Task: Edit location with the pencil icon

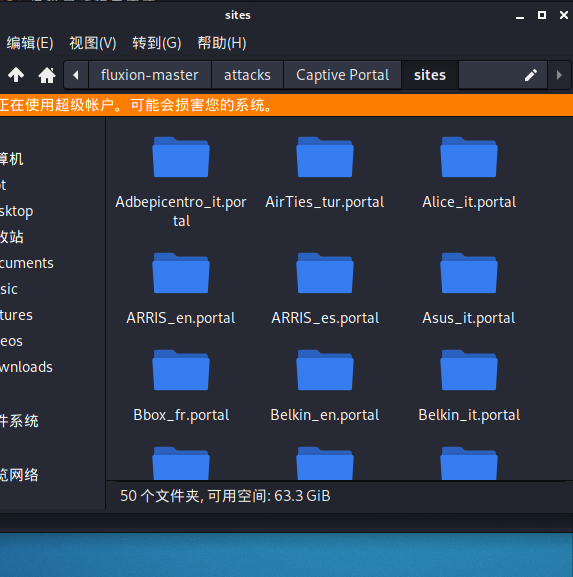Action: [531, 75]
